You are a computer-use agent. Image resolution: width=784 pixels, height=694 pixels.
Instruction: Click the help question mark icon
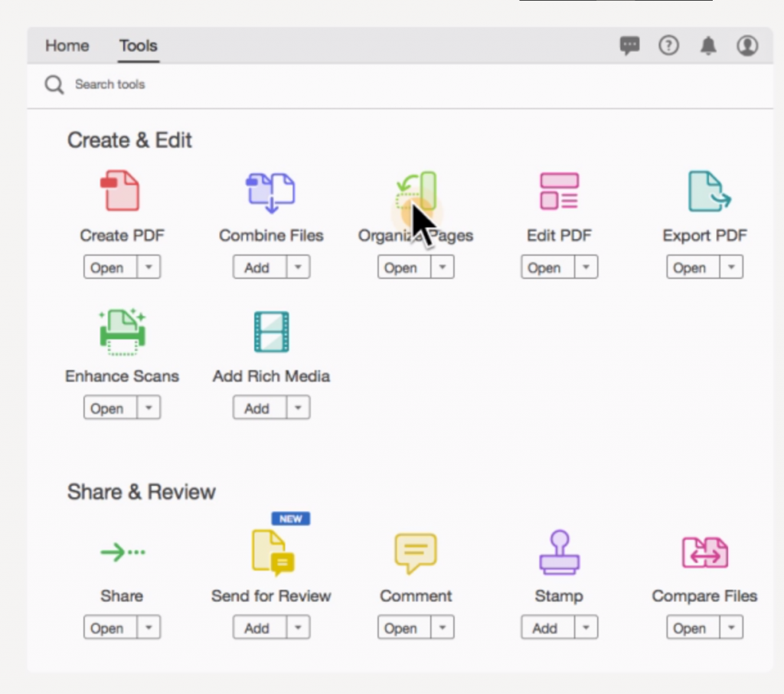click(x=668, y=45)
